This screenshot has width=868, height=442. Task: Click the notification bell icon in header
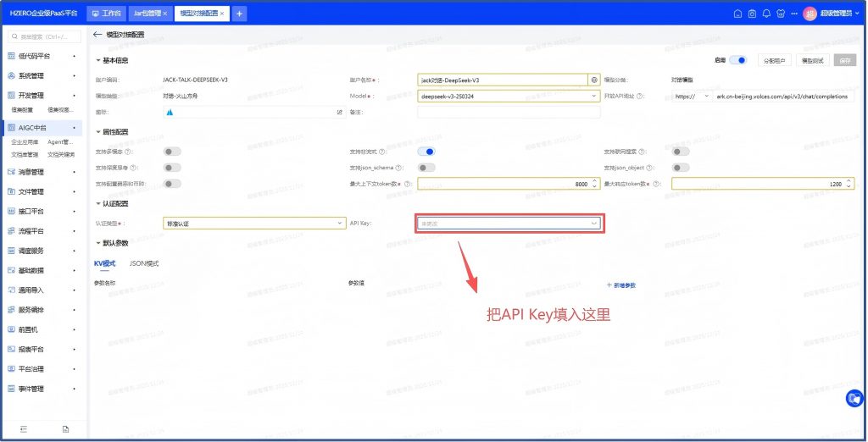click(766, 14)
